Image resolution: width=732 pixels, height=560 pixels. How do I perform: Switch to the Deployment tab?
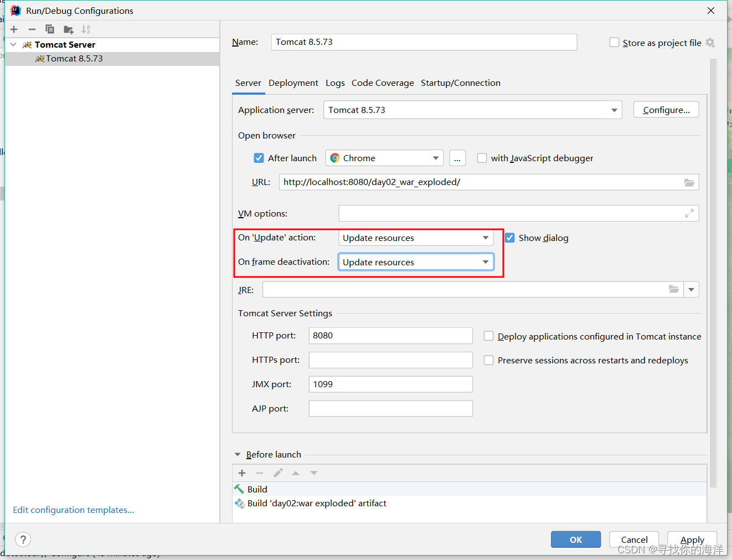[293, 83]
